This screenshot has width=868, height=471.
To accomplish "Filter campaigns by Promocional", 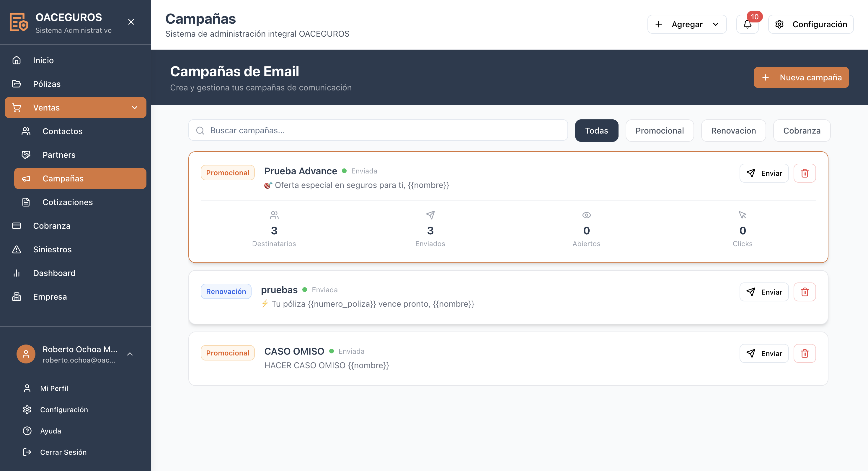I will tap(660, 131).
